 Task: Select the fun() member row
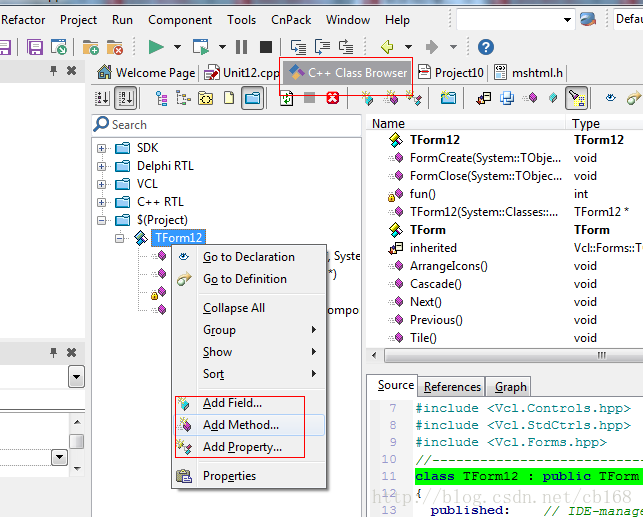(506, 194)
